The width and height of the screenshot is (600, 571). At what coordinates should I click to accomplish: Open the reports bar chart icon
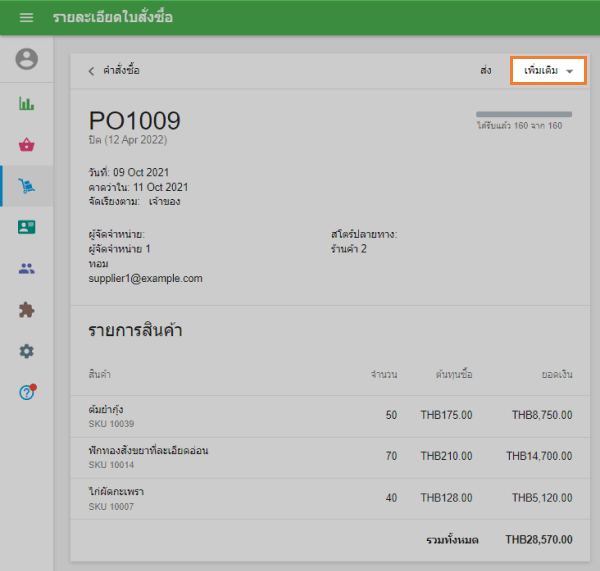click(x=27, y=103)
